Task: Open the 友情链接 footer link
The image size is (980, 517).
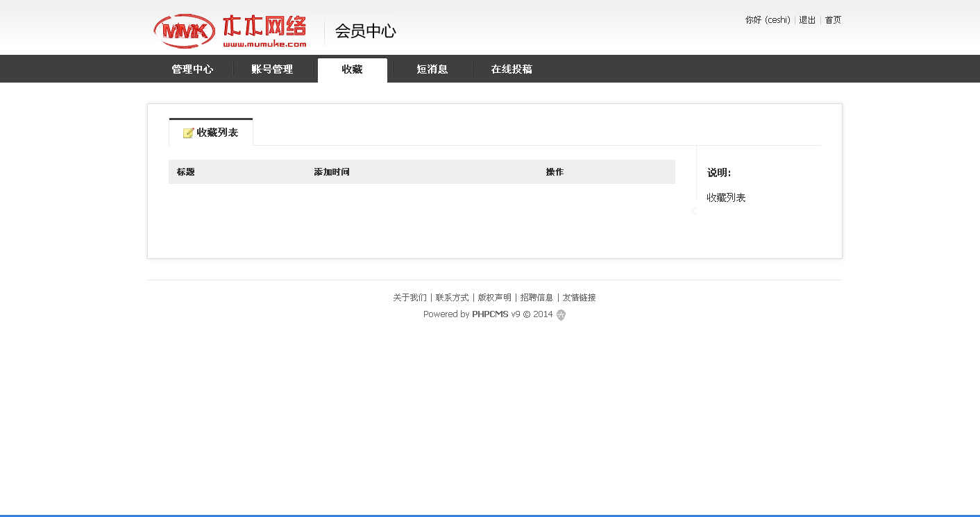Action: [x=580, y=298]
